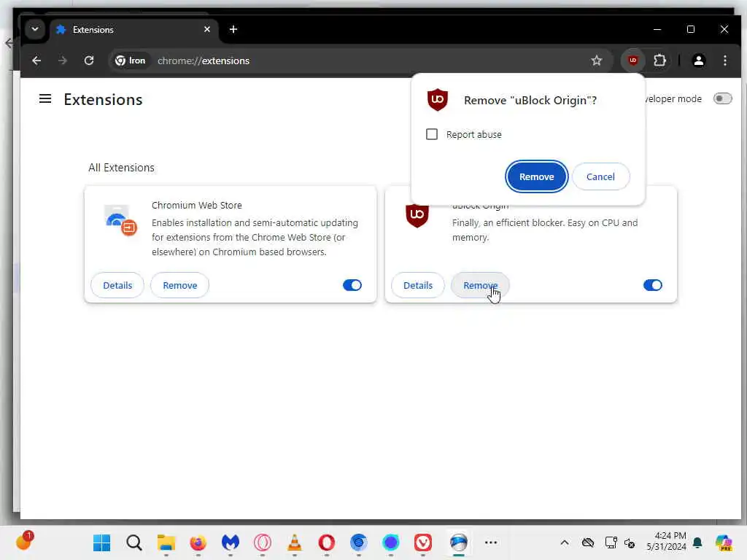Open red Opera browser from taskbar

click(x=326, y=542)
